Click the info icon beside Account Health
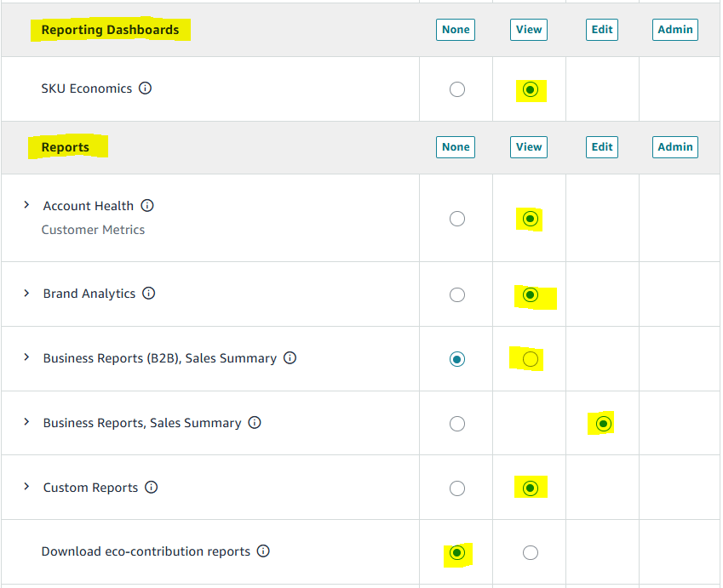 (147, 206)
